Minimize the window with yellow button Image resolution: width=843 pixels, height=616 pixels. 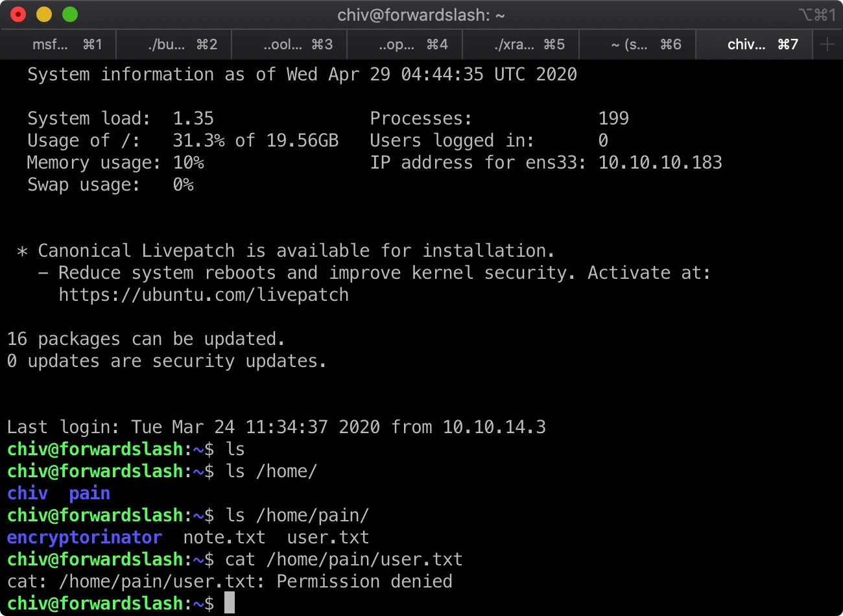pyautogui.click(x=44, y=14)
